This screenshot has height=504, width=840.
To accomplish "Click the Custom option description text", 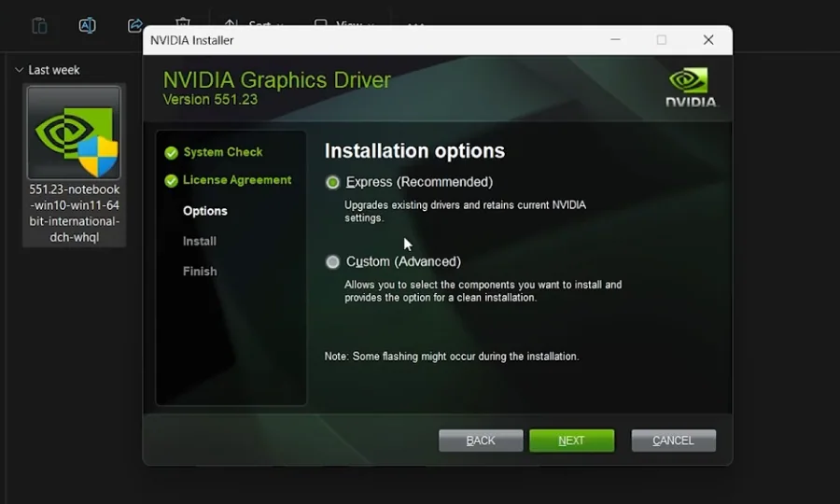I will click(483, 291).
